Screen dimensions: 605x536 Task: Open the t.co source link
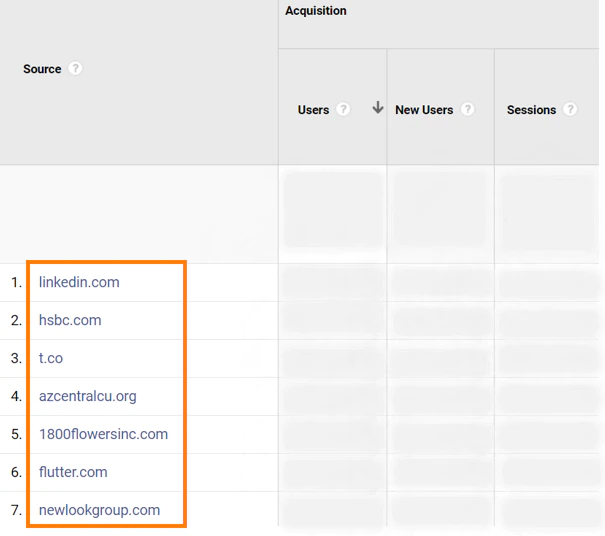[x=51, y=358]
